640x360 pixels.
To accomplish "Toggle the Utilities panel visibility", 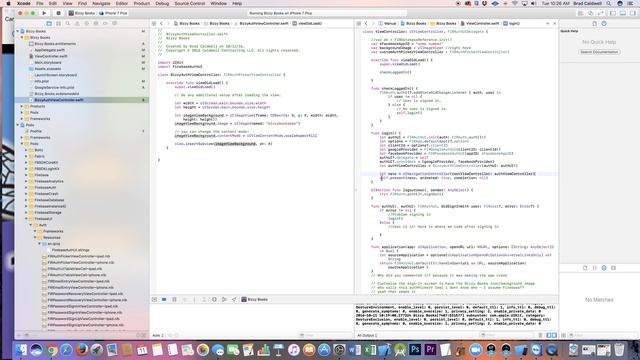I will 632,13.
